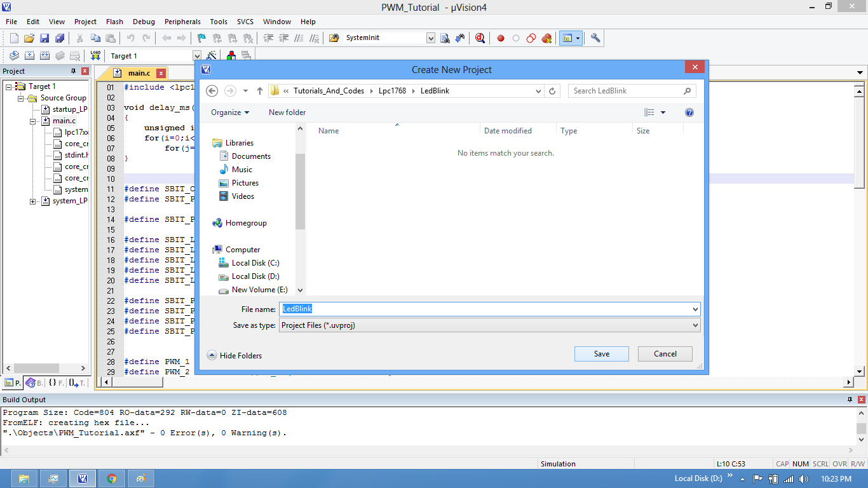Collapse the Target 1 tree node

9,86
